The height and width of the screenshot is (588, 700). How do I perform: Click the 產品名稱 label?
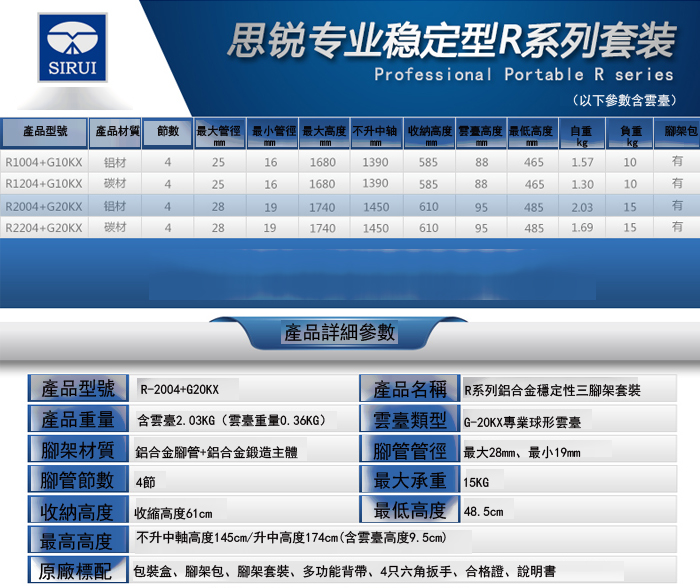tap(410, 389)
